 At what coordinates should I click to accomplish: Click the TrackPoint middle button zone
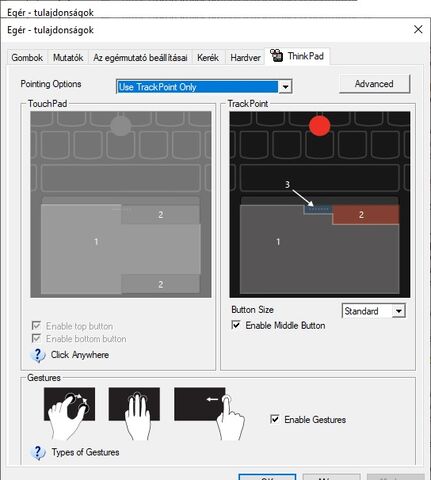[x=318, y=209]
